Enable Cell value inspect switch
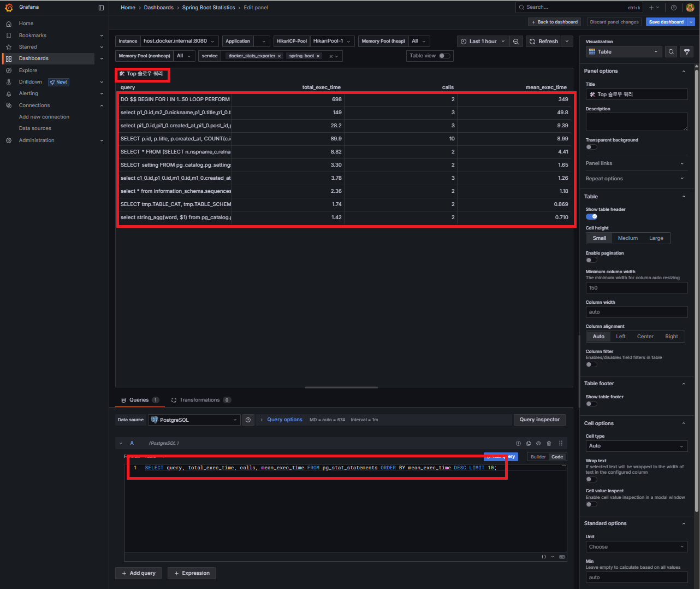Viewport: 700px width, 589px height. [x=591, y=504]
